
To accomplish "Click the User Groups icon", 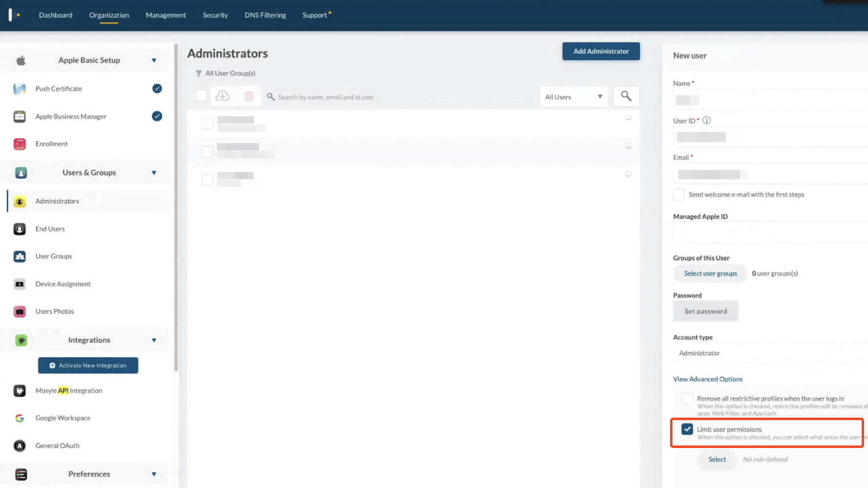I will pyautogui.click(x=20, y=256).
